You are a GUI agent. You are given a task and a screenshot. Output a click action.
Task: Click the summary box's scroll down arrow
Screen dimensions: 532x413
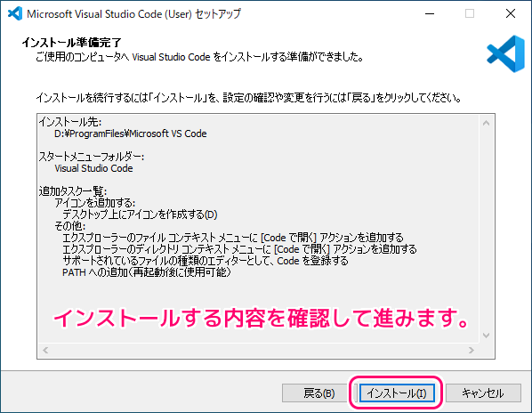487,336
